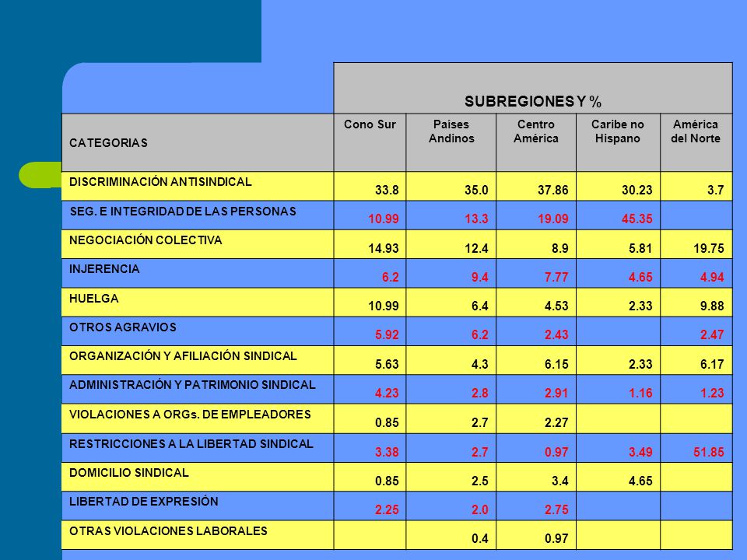Screen dimensions: 747x560
Task: Select 'SEG. E INTEGRIDAD DE LAS PERSONAS' row label
Action: coord(183,212)
